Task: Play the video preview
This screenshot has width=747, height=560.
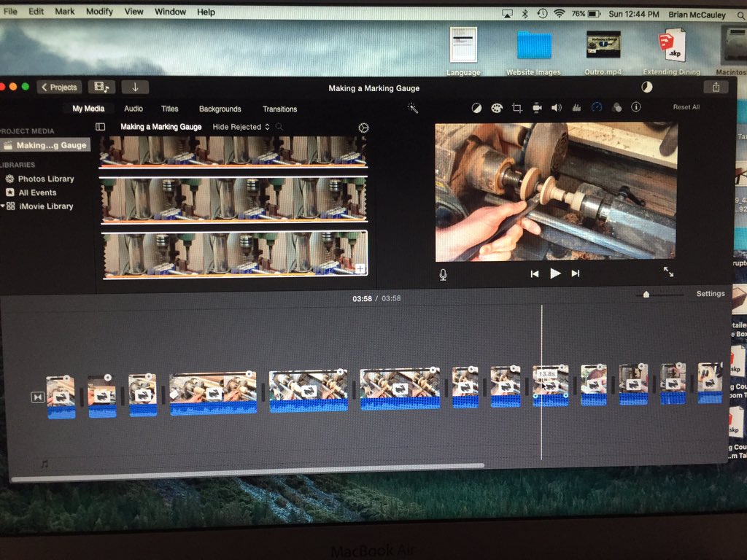Action: 555,273
